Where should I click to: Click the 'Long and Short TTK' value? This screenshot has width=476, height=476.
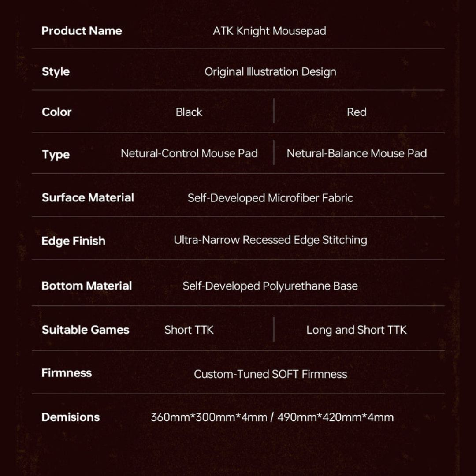click(357, 330)
